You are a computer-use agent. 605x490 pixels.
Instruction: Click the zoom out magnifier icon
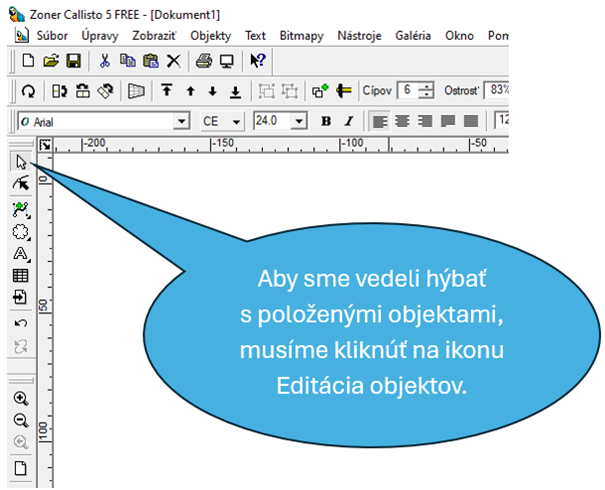pyautogui.click(x=20, y=421)
